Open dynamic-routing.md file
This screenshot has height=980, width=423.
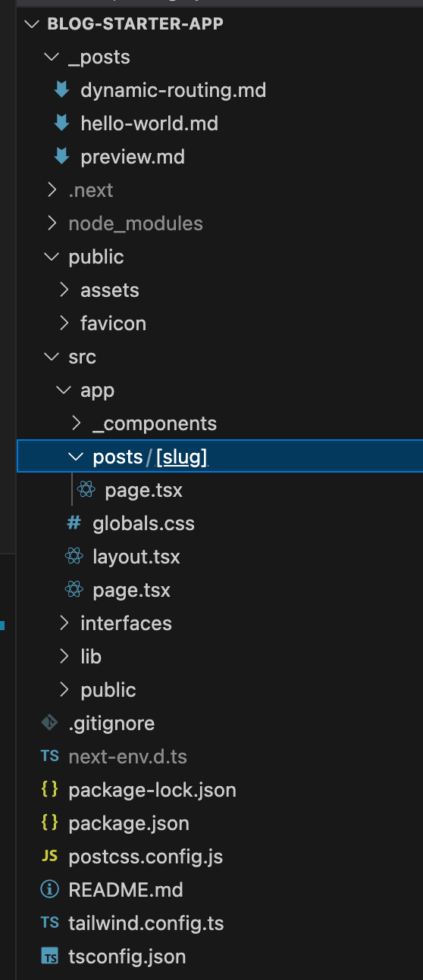click(x=174, y=90)
